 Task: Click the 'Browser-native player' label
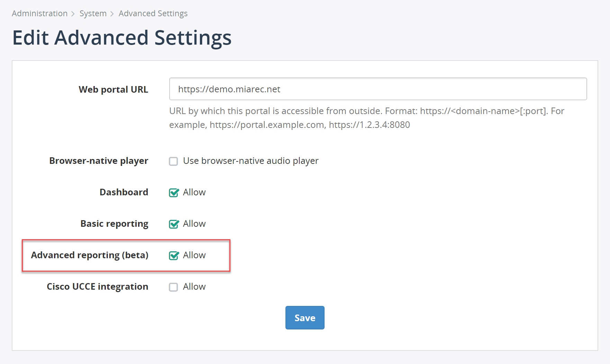pyautogui.click(x=99, y=161)
